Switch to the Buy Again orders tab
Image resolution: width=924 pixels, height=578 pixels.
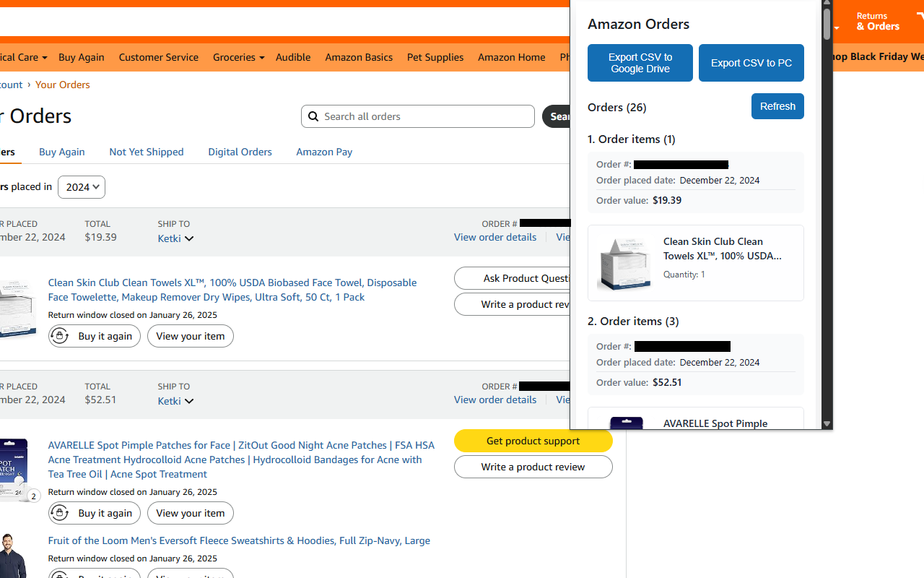[x=62, y=152]
